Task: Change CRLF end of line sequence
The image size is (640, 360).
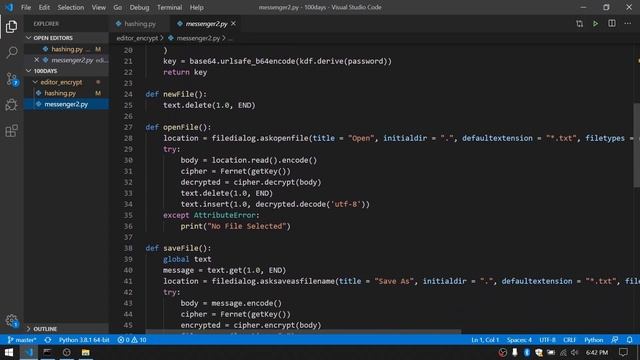Action: coord(569,340)
